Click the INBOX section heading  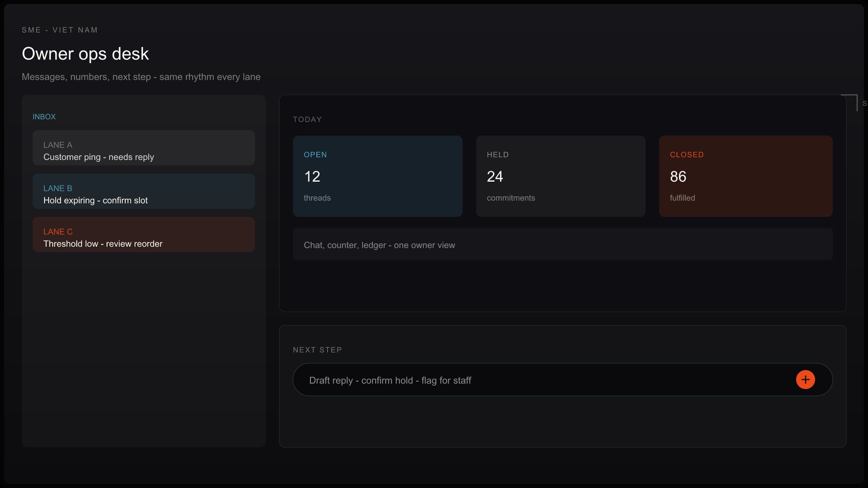pos(44,117)
